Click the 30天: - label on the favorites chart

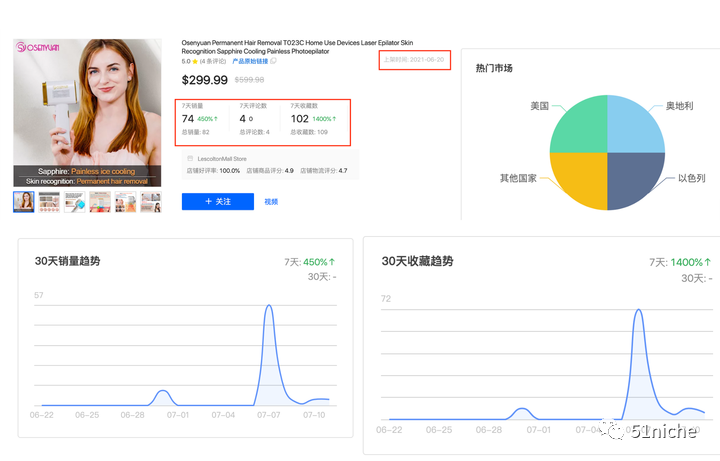tap(697, 278)
